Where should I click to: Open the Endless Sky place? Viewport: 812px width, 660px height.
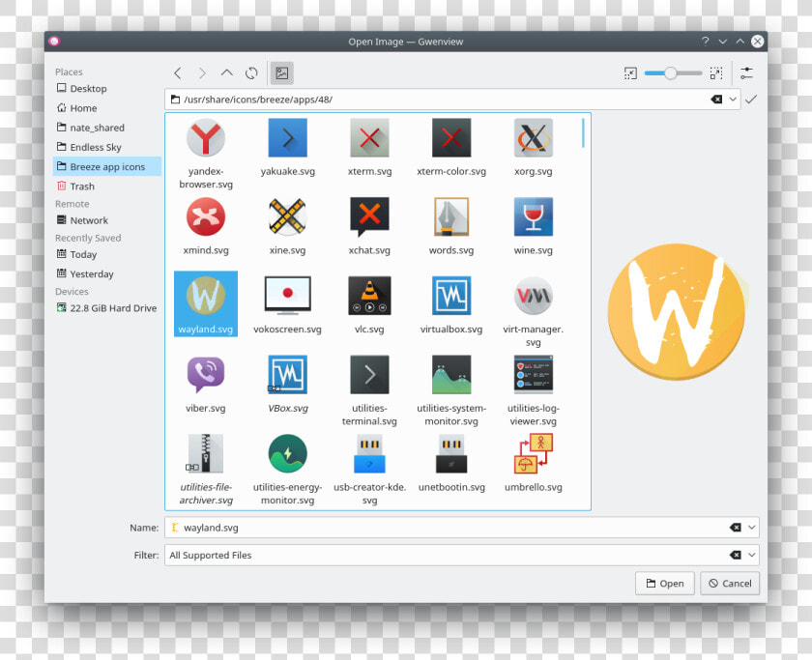pos(107,148)
